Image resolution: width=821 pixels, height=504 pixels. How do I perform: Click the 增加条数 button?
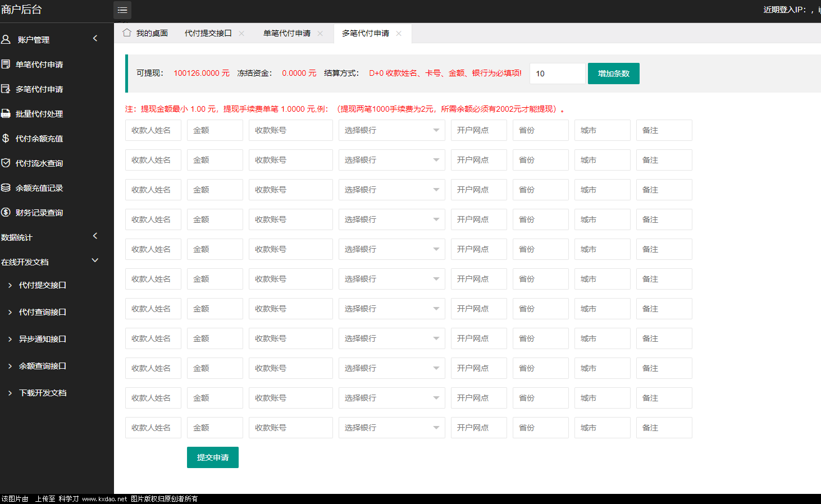(614, 74)
